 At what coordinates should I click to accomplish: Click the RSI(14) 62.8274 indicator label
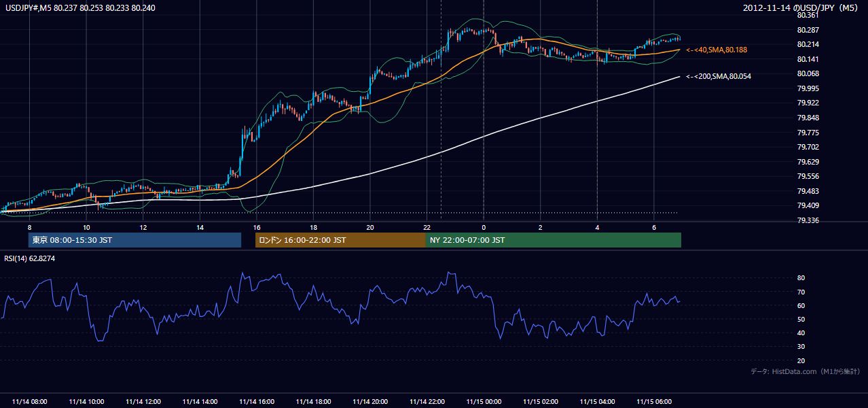(x=29, y=258)
